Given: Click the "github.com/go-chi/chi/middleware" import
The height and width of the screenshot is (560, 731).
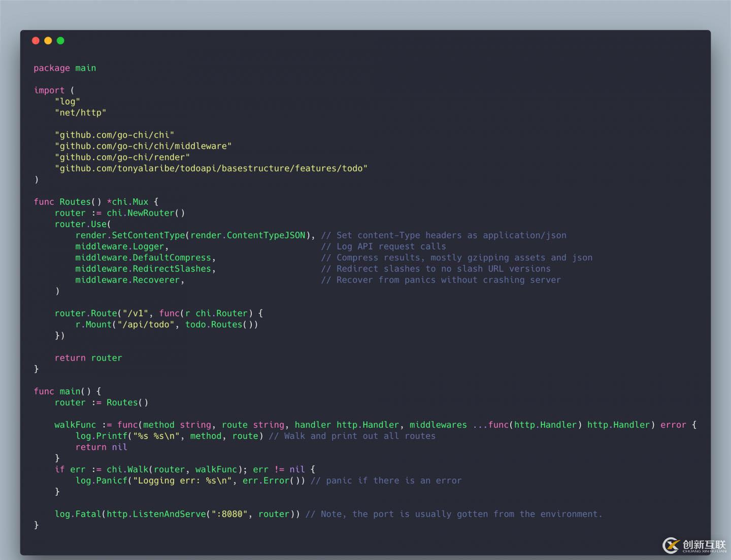Looking at the screenshot, I should point(143,146).
